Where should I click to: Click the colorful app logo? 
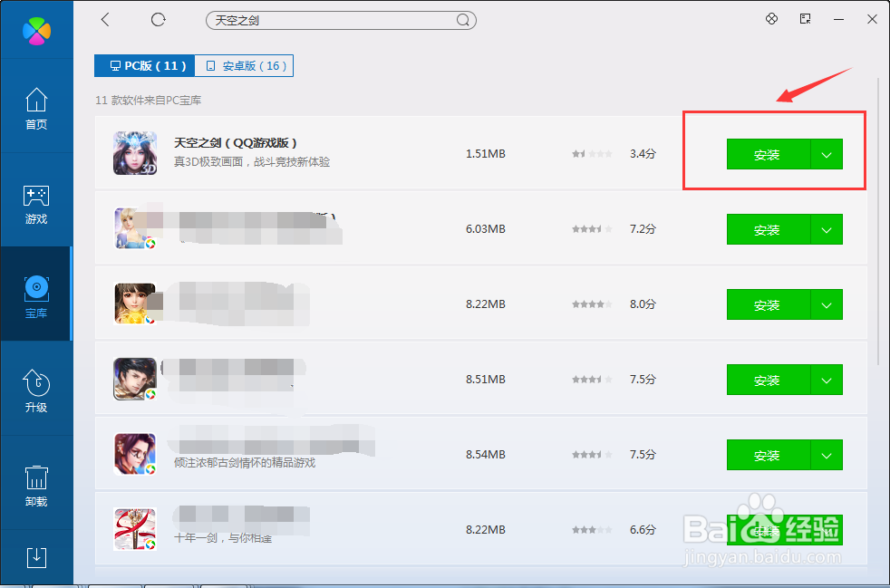tap(36, 31)
